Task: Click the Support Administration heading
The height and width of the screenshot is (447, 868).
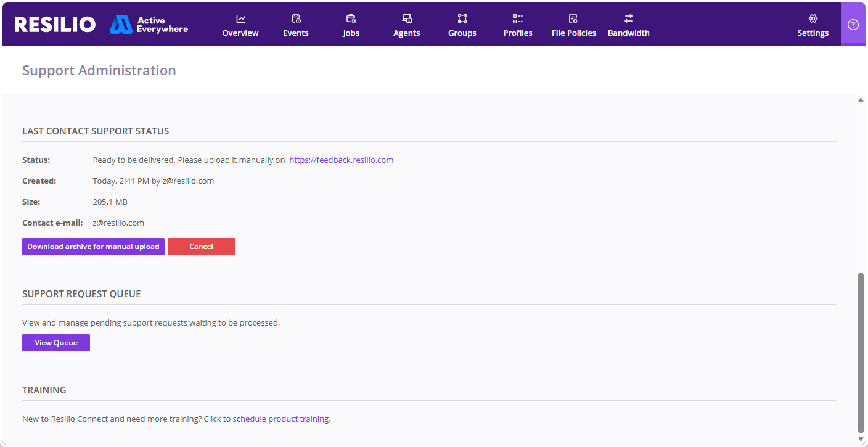Action: [99, 70]
